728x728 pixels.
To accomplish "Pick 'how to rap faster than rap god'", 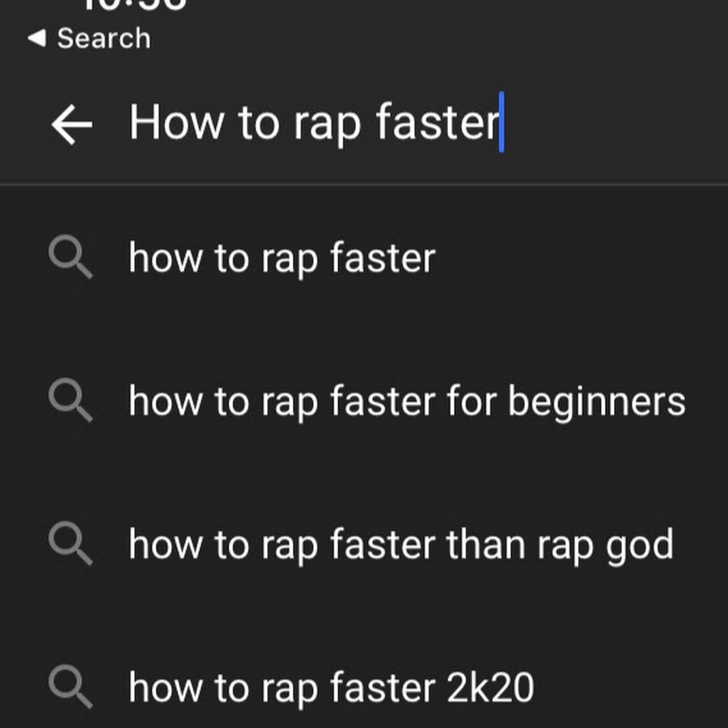I will [400, 544].
